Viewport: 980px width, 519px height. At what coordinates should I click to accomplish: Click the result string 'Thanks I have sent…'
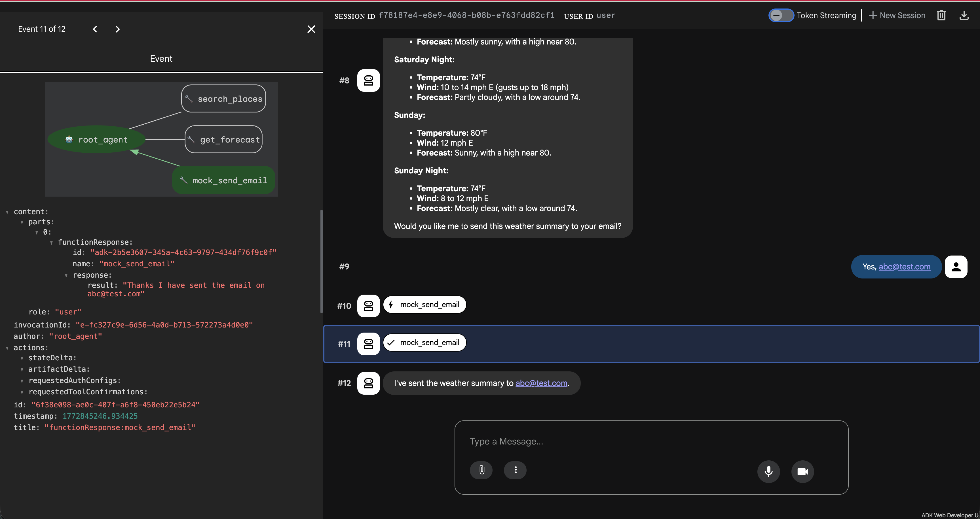176,290
